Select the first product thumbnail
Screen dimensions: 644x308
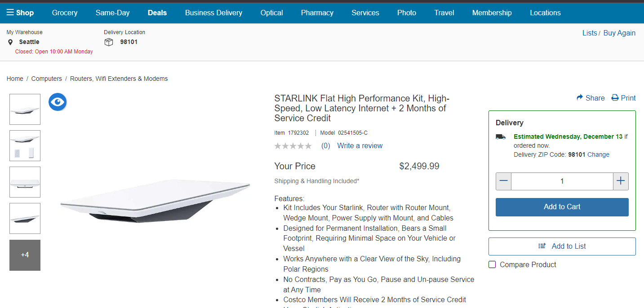(x=25, y=109)
